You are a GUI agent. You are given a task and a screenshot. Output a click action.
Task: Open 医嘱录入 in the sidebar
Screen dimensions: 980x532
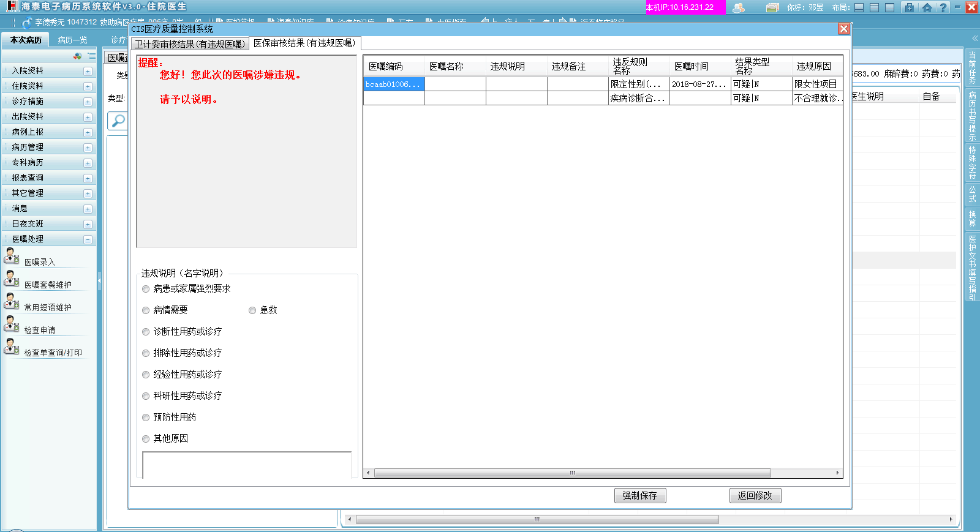(x=40, y=262)
